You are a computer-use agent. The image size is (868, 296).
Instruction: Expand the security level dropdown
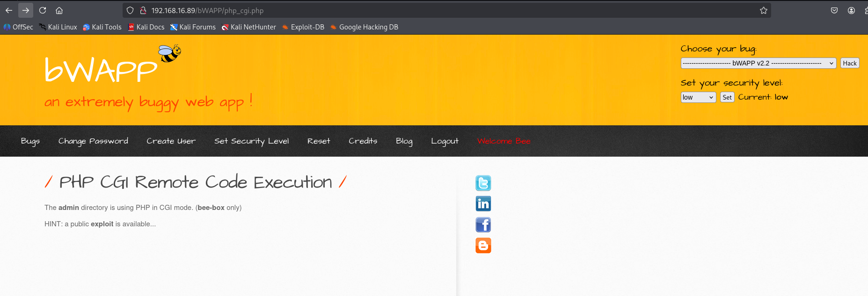(698, 97)
